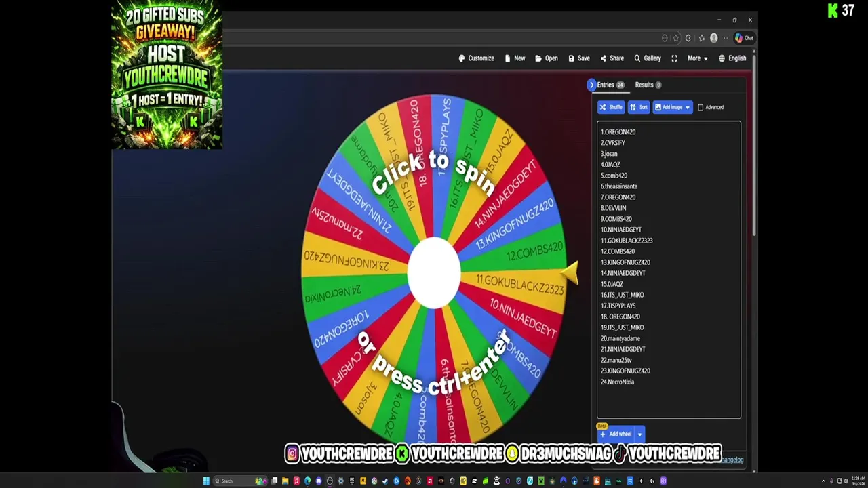Add another wheel

click(616, 434)
